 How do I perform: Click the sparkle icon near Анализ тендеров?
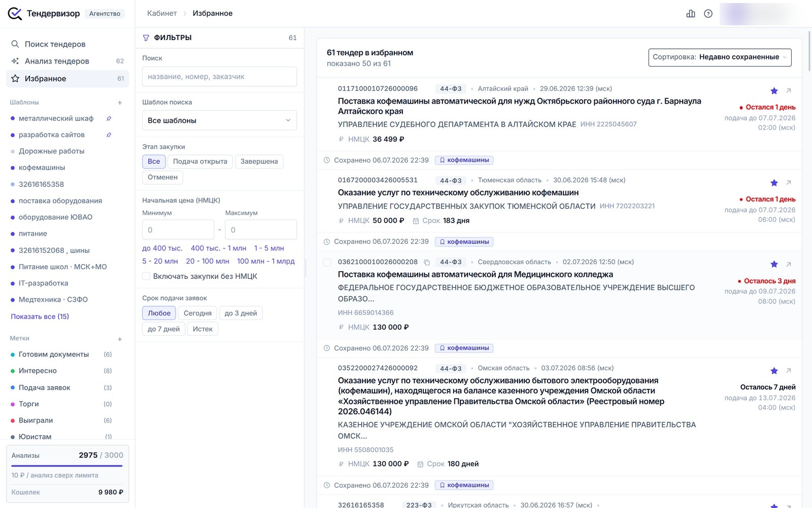15,61
